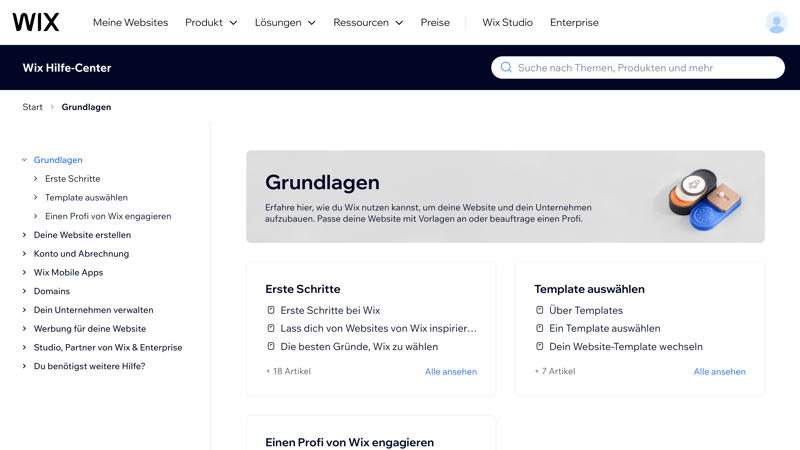Click document icon beside Über Templates

[x=540, y=310]
